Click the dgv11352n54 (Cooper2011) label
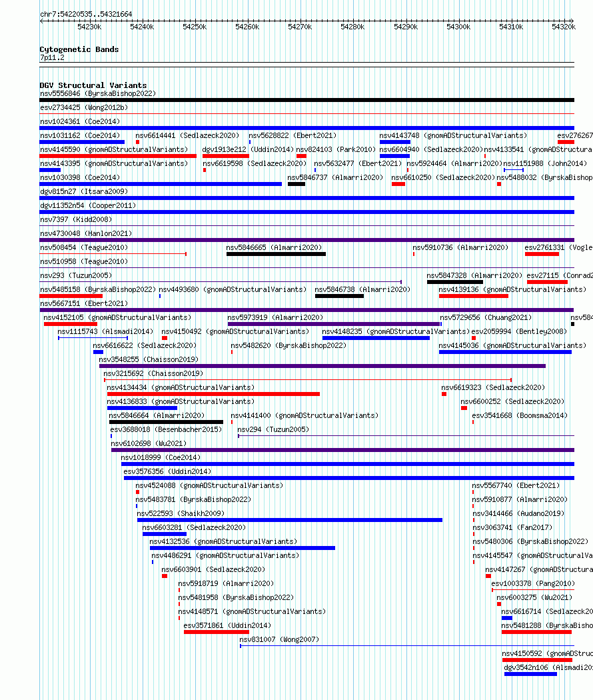Viewport: 593px width, 700px height. (x=88, y=206)
